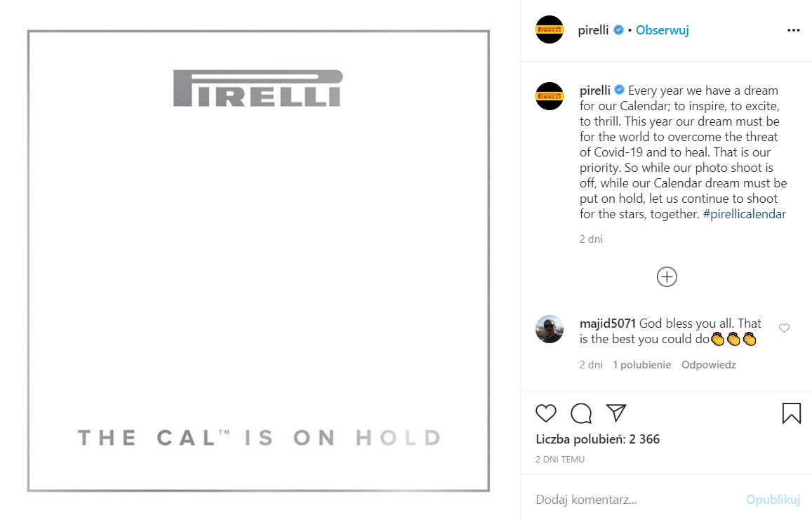Image resolution: width=812 pixels, height=520 pixels.
Task: Like majid5071's comment with small heart
Action: tap(785, 328)
